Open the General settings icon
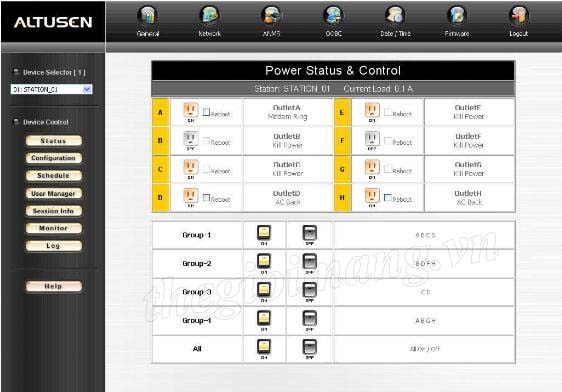 (148, 16)
